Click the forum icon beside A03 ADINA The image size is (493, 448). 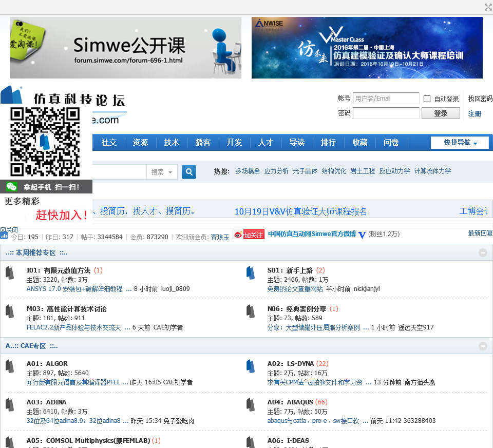[x=10, y=405]
